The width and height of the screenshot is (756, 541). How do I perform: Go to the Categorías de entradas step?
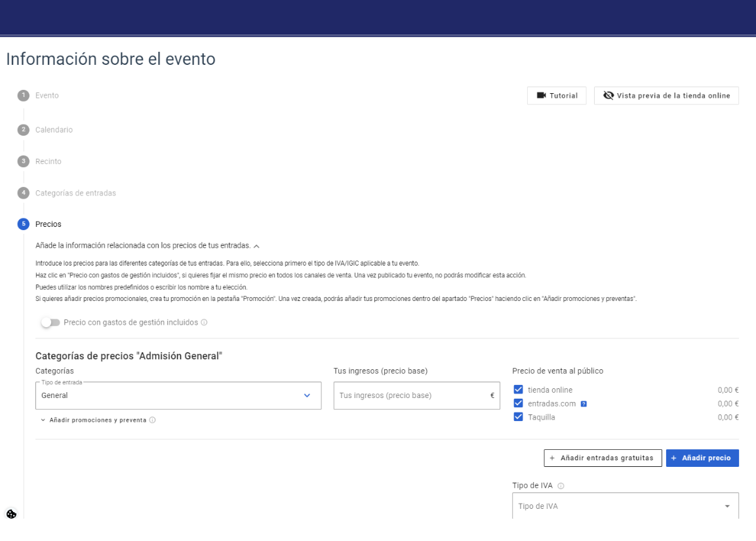(75, 193)
